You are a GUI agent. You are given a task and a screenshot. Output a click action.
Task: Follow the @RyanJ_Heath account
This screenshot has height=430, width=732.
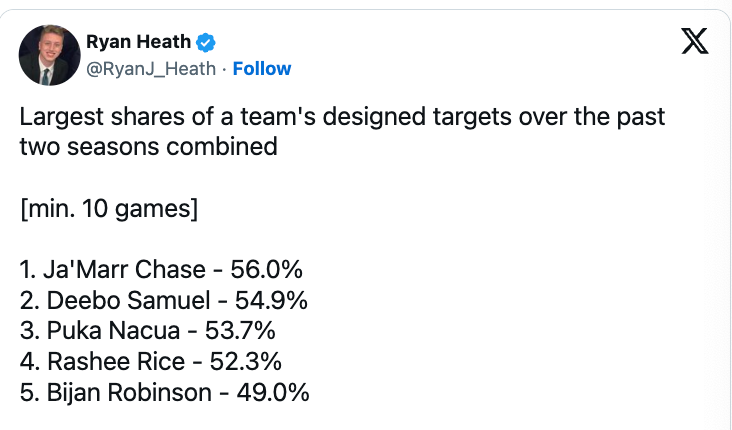click(x=262, y=69)
